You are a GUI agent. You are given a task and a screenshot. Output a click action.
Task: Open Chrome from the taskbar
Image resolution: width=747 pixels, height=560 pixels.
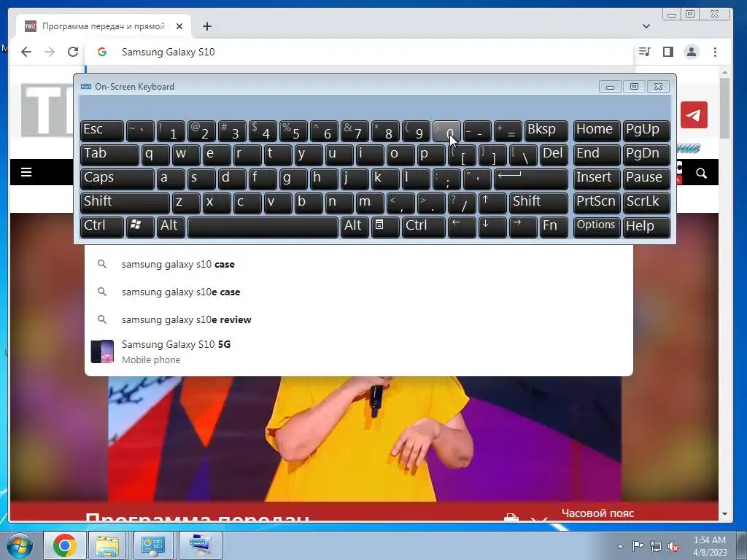pyautogui.click(x=65, y=545)
